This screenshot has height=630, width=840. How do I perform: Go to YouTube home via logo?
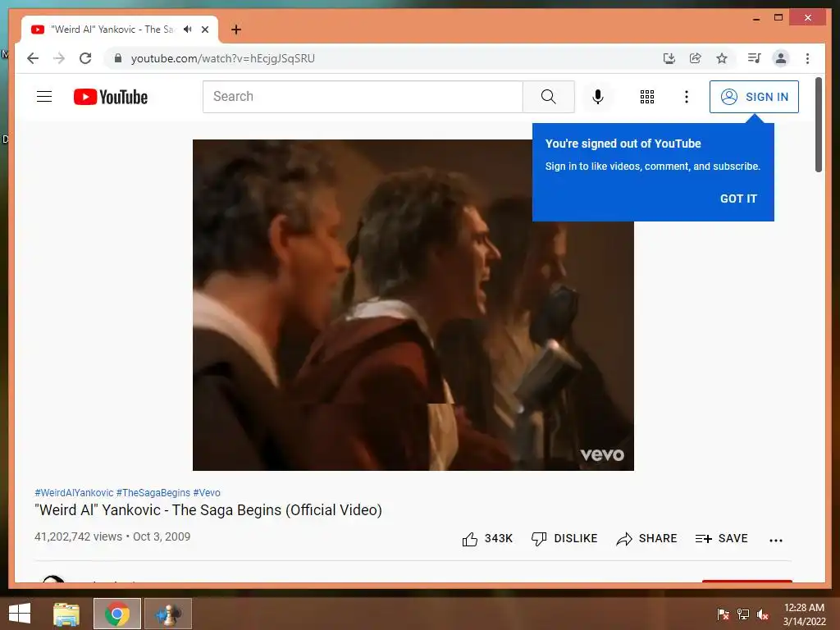pyautogui.click(x=111, y=97)
